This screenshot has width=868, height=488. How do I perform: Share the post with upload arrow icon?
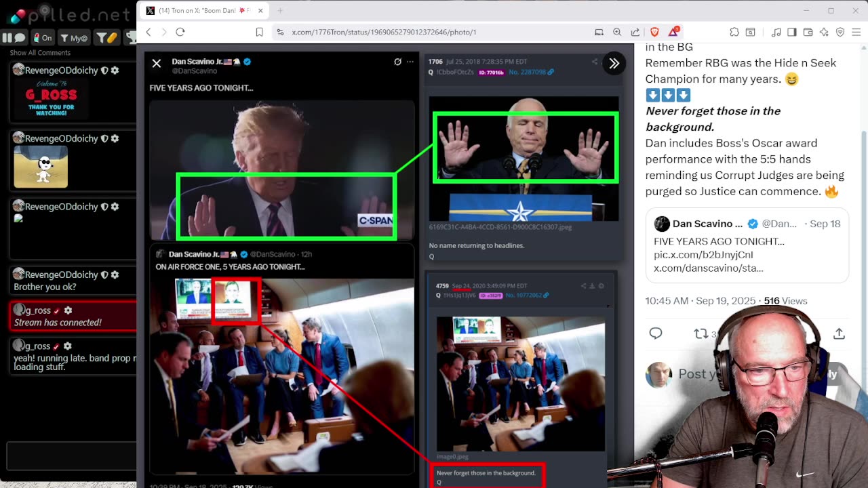[839, 333]
